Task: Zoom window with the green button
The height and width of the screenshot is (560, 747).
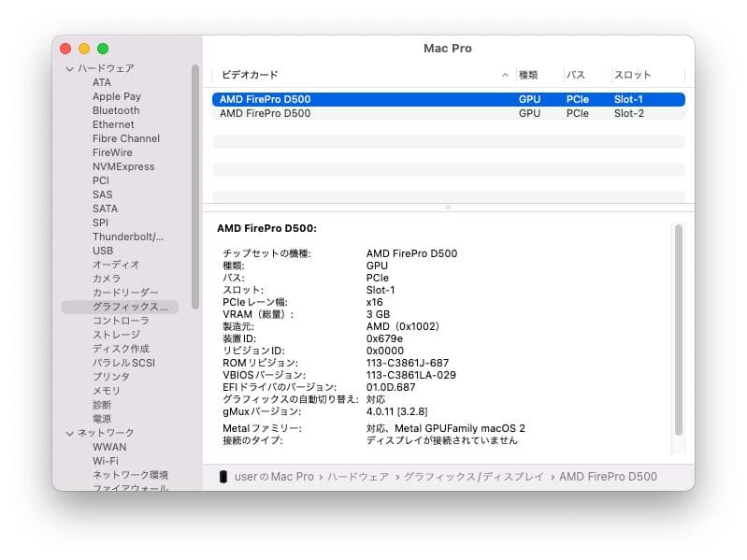Action: pos(103,49)
